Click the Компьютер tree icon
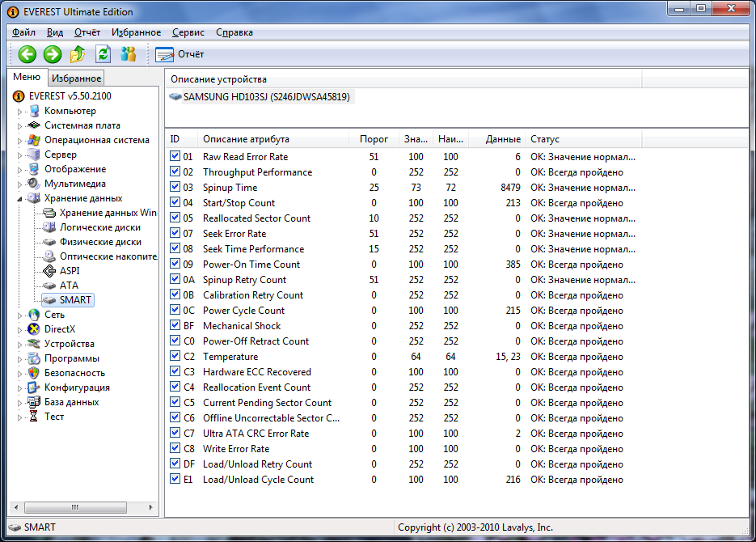 point(34,111)
